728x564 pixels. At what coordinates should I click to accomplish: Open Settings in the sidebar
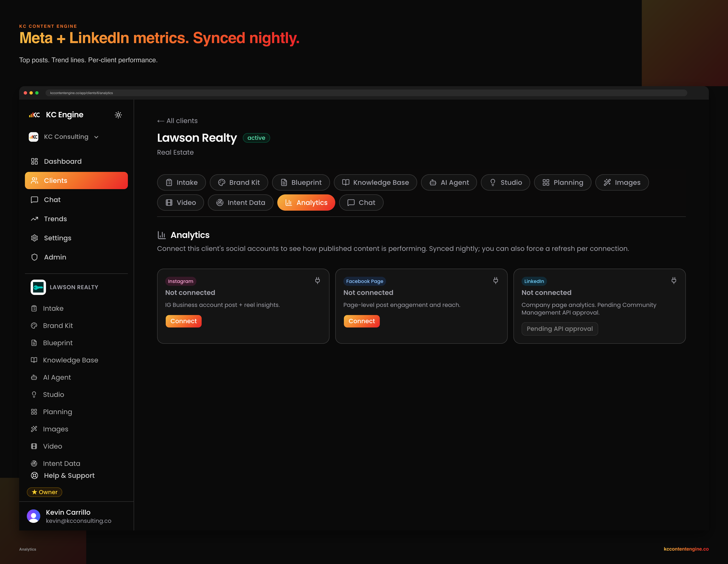coord(76,238)
